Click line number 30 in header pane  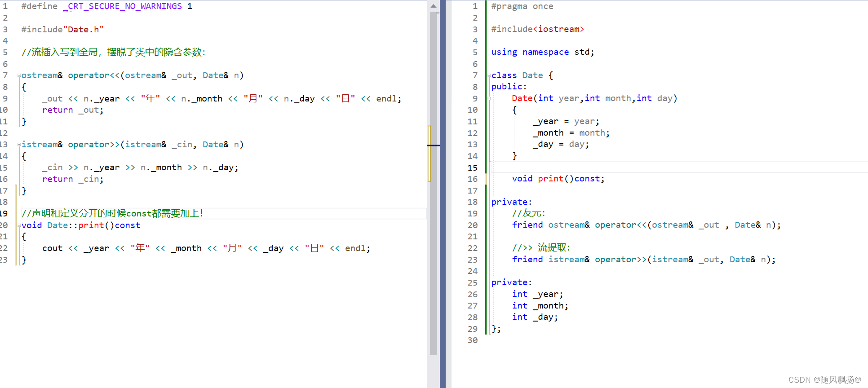473,340
